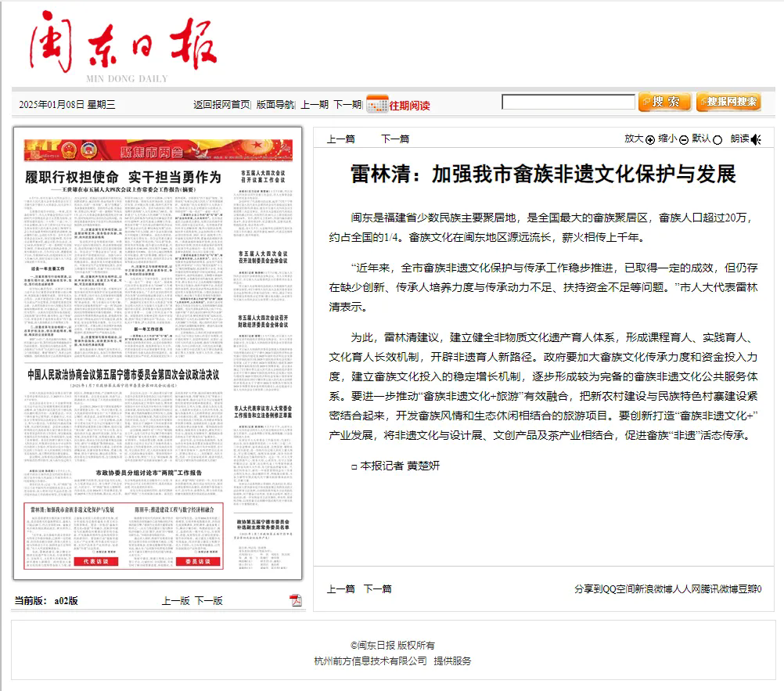Viewport: 784px width, 691px height.
Task: Click the paragraph starting 为此,雷林清建议
Action: 543,387
